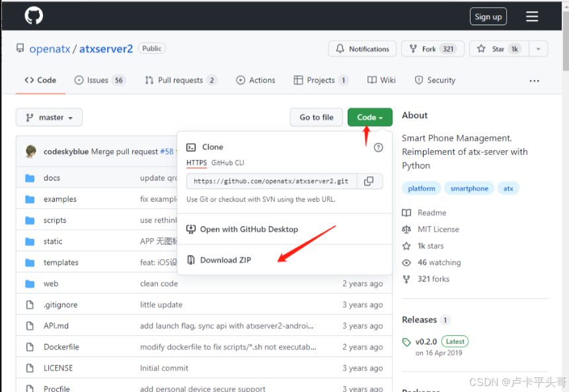Open pull request #58 link
The width and height of the screenshot is (569, 392).
[x=167, y=151]
